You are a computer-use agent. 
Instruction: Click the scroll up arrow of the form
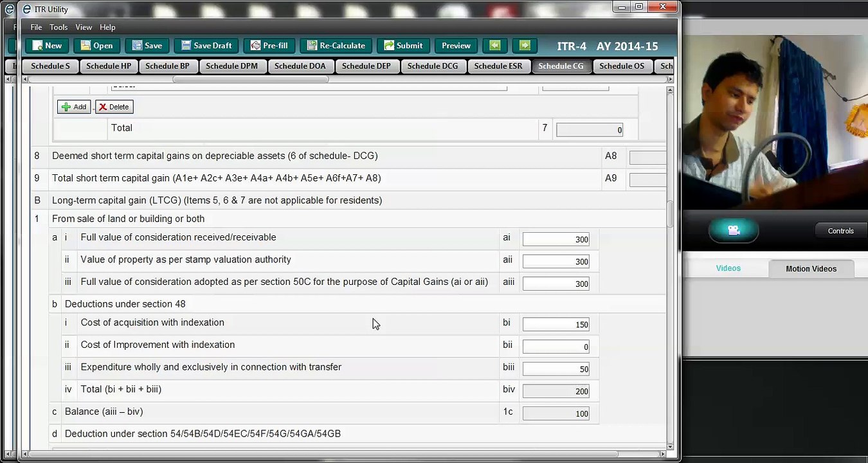point(670,91)
